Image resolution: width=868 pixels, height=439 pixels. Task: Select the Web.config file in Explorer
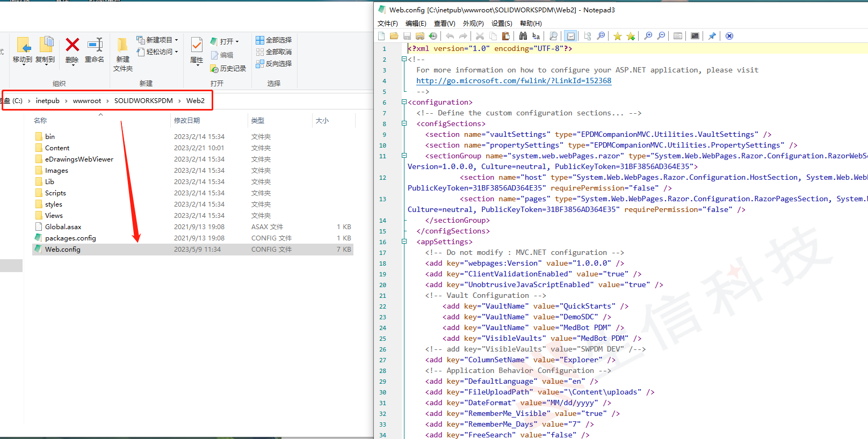click(x=193, y=250)
